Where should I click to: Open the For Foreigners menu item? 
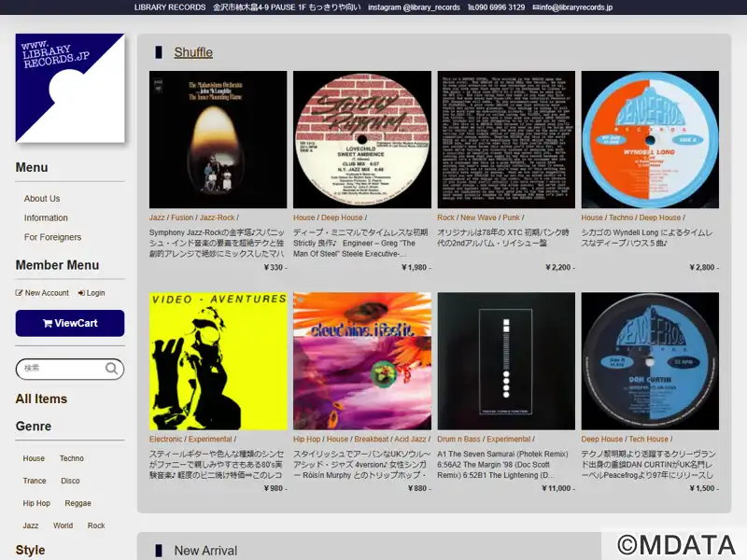tap(52, 237)
